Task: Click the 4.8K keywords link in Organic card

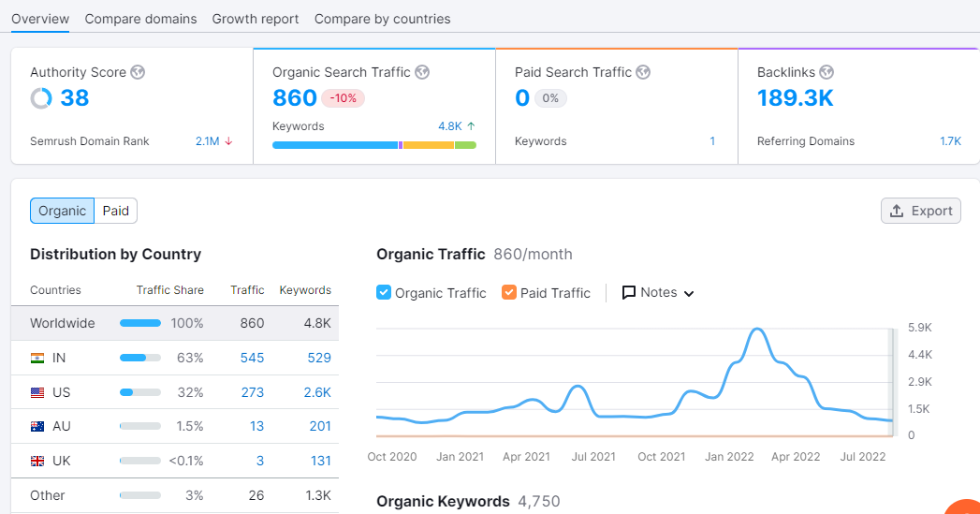Action: tap(450, 126)
